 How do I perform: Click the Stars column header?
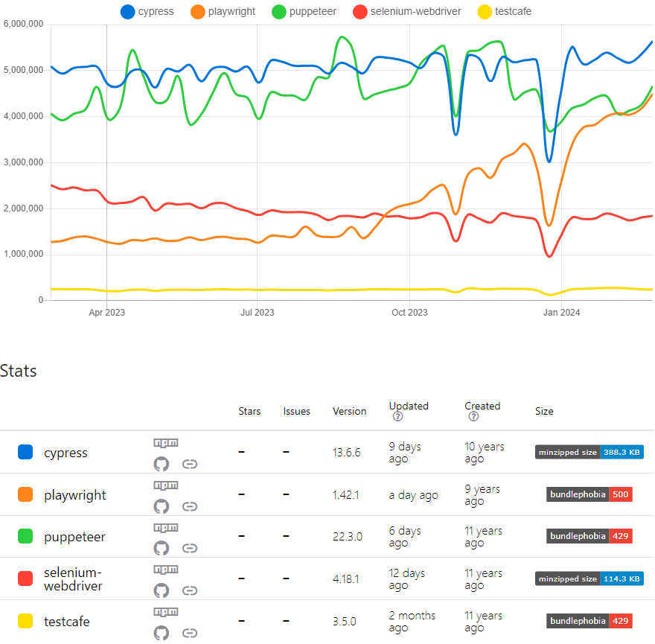pyautogui.click(x=249, y=411)
